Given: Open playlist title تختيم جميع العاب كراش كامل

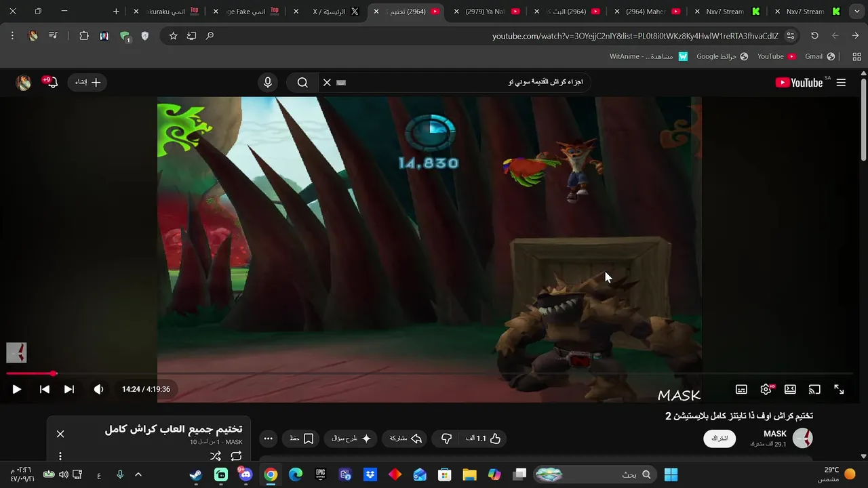Looking at the screenshot, I should (174, 429).
